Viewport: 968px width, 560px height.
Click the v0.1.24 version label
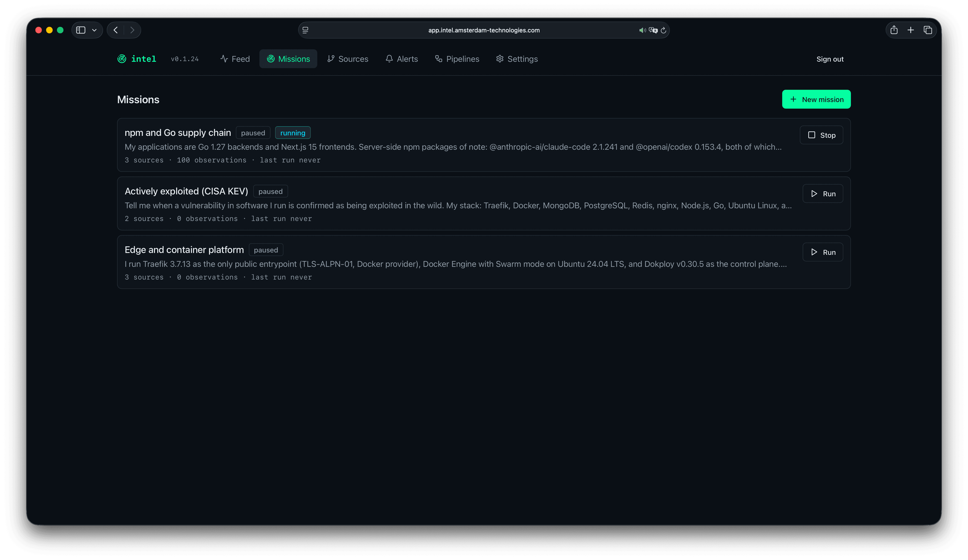click(x=185, y=59)
